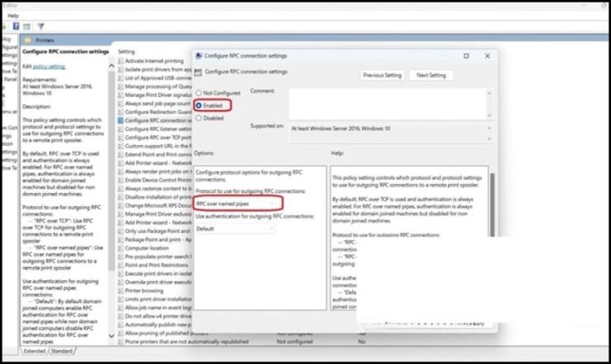The image size is (611, 364).
Task: Click the icon of Manage processing of Queue row
Action: tap(120, 86)
